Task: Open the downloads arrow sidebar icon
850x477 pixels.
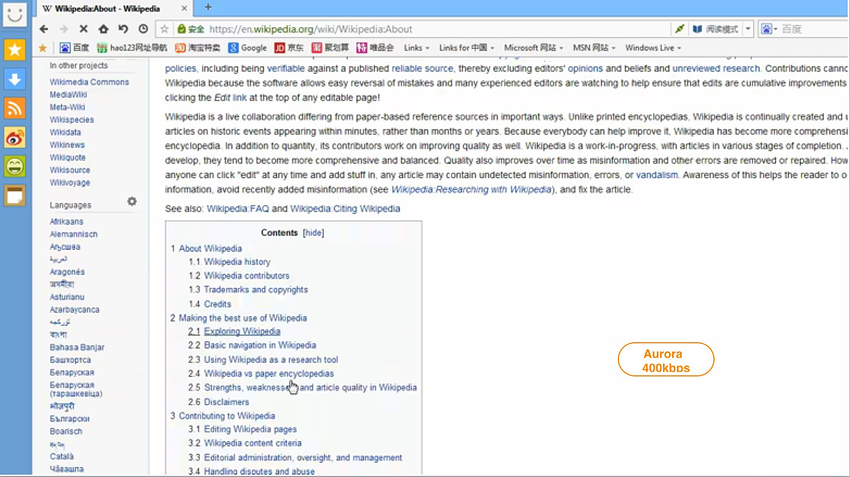Action: click(x=15, y=79)
